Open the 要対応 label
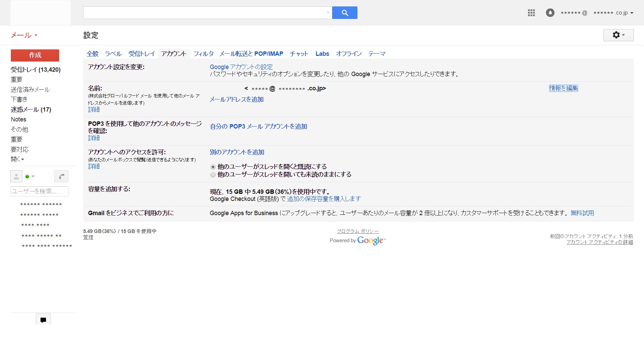Screen dimensions: 644x345 point(20,149)
